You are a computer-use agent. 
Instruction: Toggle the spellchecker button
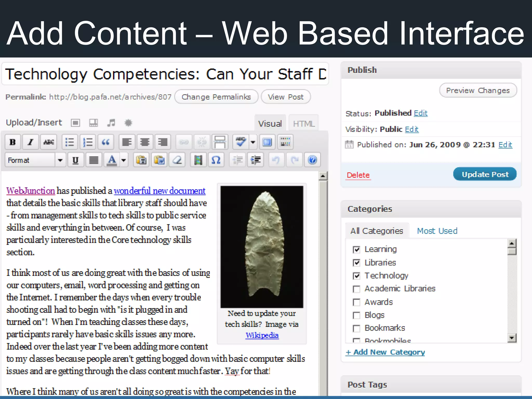(241, 142)
